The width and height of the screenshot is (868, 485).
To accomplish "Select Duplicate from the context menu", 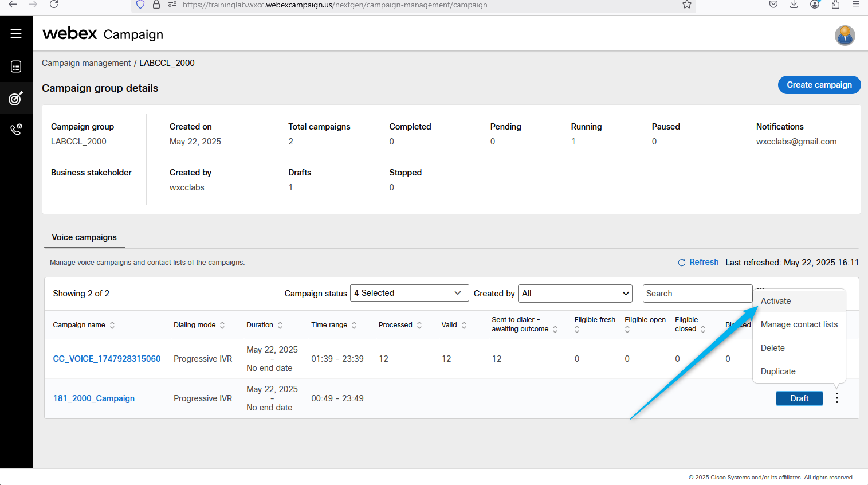I will tap(778, 371).
